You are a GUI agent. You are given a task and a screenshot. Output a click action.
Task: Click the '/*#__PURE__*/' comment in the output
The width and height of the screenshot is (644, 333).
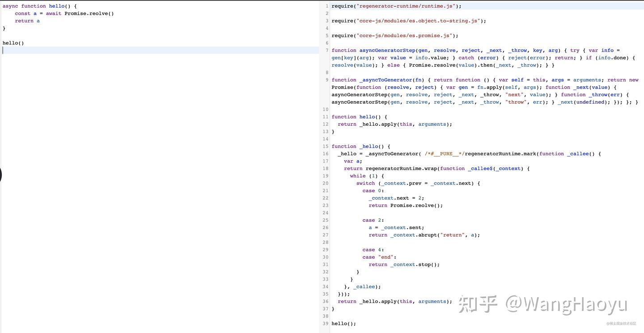pyautogui.click(x=445, y=154)
